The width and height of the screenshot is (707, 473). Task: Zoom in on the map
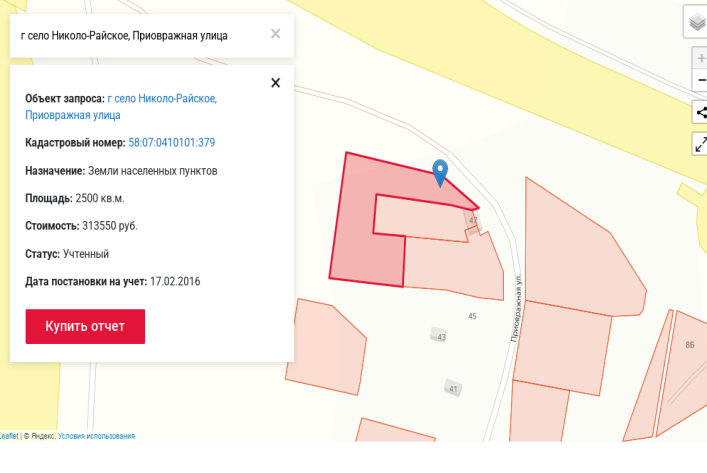tap(700, 59)
